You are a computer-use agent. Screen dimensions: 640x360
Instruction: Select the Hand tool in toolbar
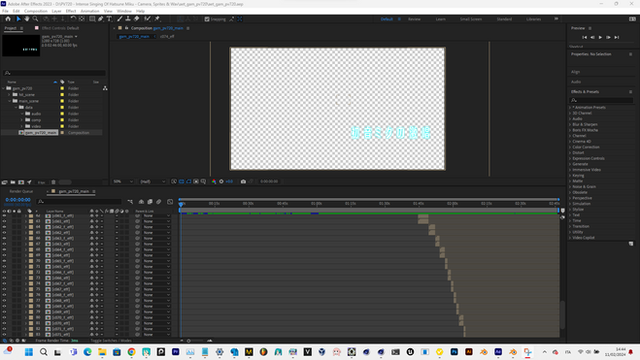[27, 19]
